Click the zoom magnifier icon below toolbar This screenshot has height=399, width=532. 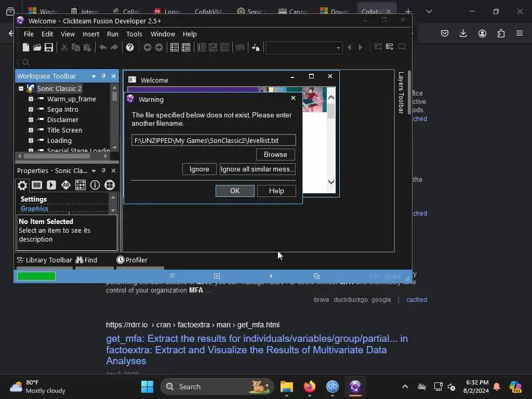point(26,62)
